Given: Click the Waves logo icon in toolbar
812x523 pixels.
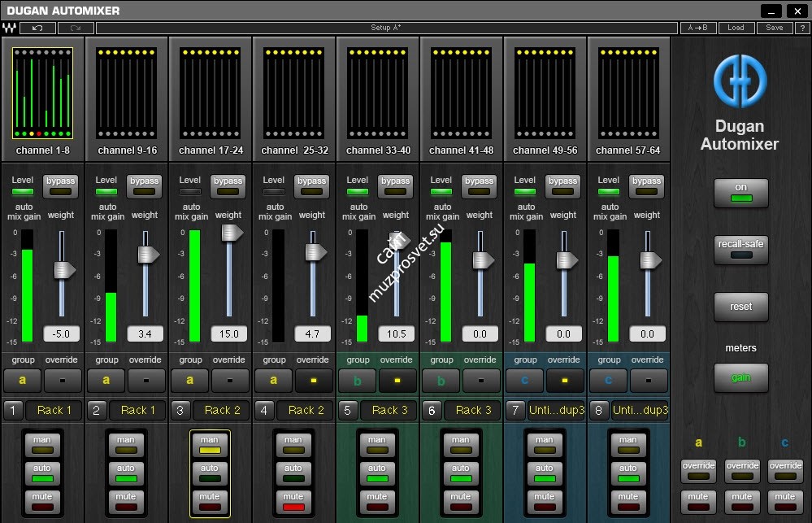Looking at the screenshot, I should pyautogui.click(x=9, y=28).
